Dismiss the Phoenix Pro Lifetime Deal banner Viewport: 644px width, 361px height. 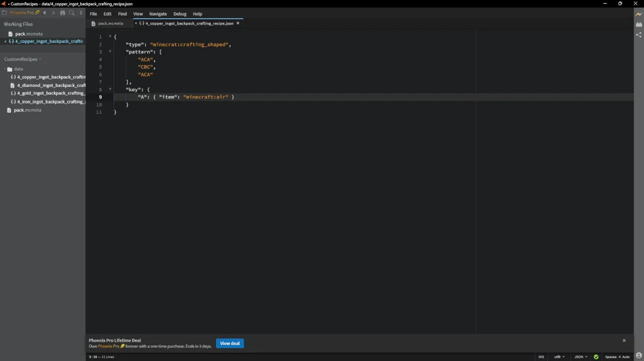pyautogui.click(x=624, y=340)
